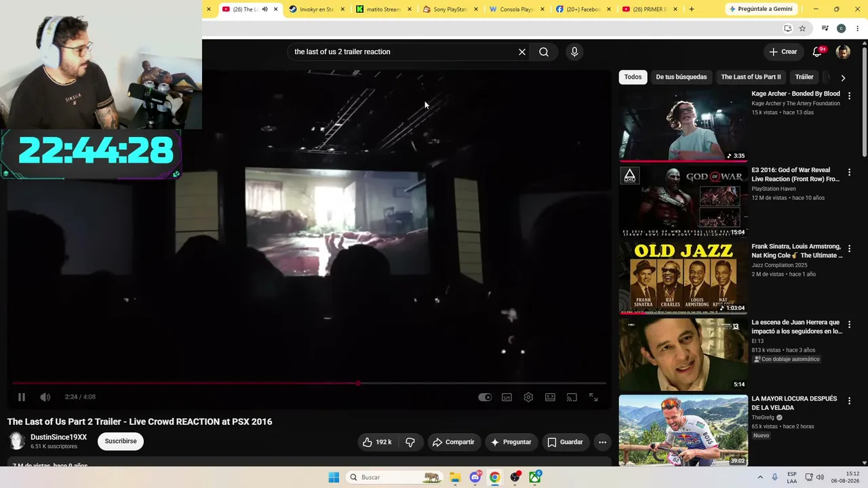Open the God of War Reveal thumbnail
868x488 pixels.
683,202
